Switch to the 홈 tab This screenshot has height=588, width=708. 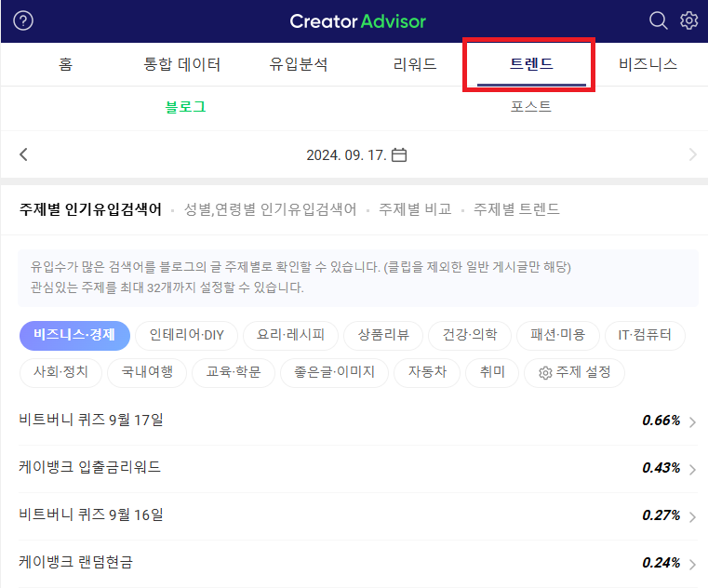65,64
